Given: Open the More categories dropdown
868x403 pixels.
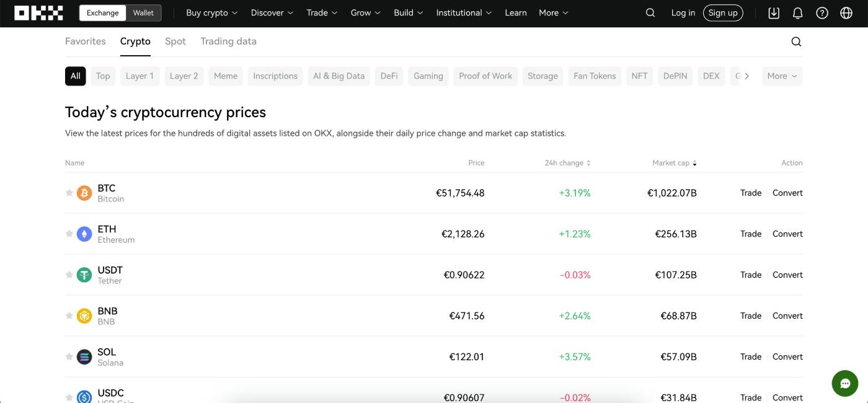Looking at the screenshot, I should tap(782, 76).
